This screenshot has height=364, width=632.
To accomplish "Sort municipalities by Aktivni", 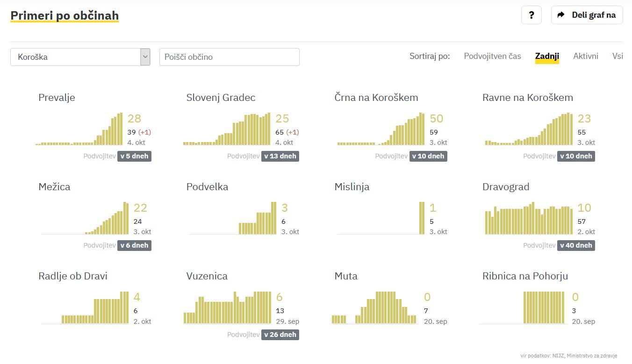I will click(585, 56).
